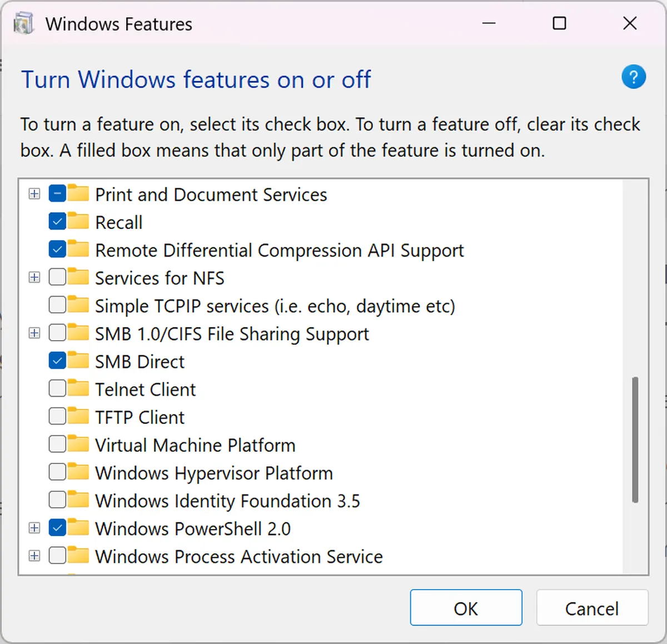The image size is (667, 644).
Task: Click the folder icon next to Services for NFS
Action: point(78,277)
